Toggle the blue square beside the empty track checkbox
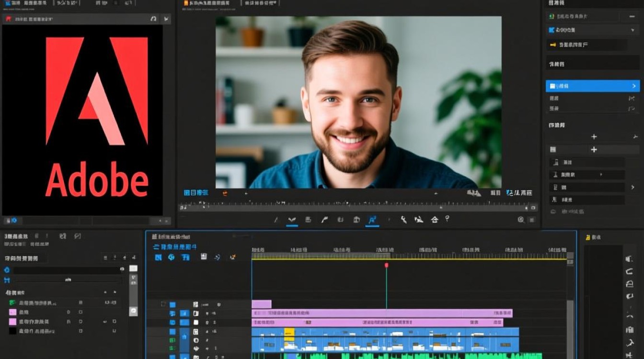Viewport: 644px width, 359px height. point(172,304)
